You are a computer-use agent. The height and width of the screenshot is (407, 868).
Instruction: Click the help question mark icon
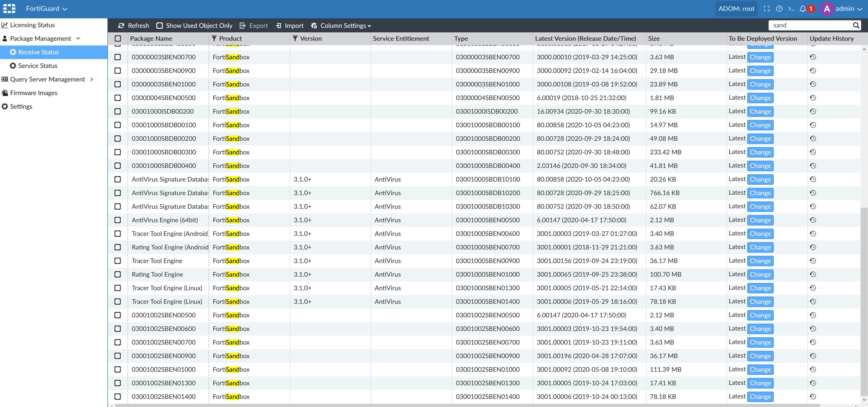(x=779, y=9)
